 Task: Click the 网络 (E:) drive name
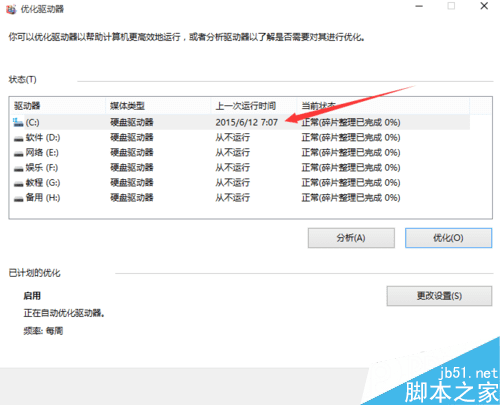(42, 152)
